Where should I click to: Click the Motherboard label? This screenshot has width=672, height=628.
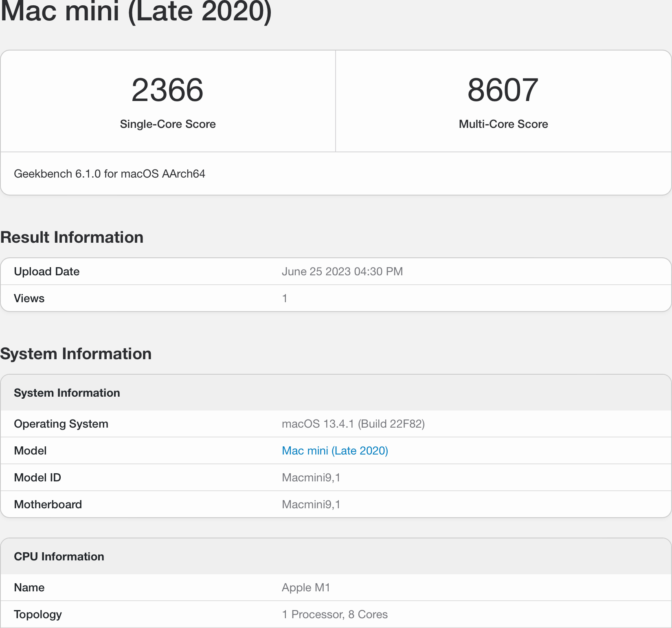pyautogui.click(x=48, y=504)
